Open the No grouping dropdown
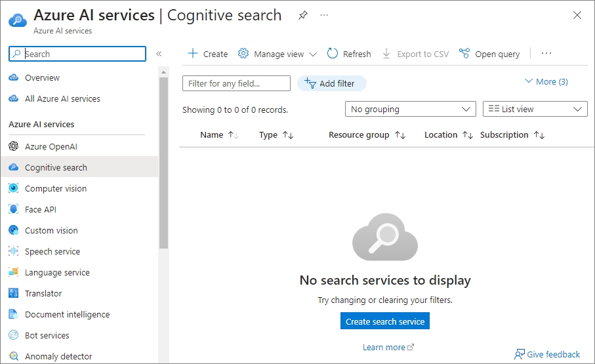The height and width of the screenshot is (364, 595). tap(411, 109)
